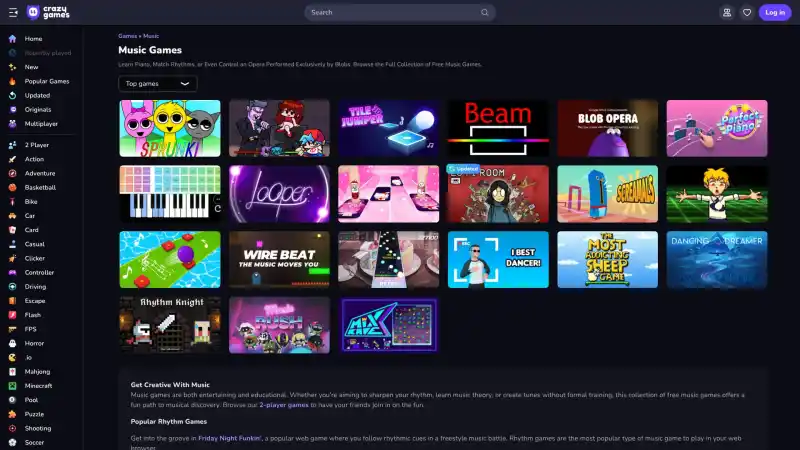Open the Wire Beat game thumbnail
Viewport: 800px width, 450px height.
pyautogui.click(x=279, y=259)
